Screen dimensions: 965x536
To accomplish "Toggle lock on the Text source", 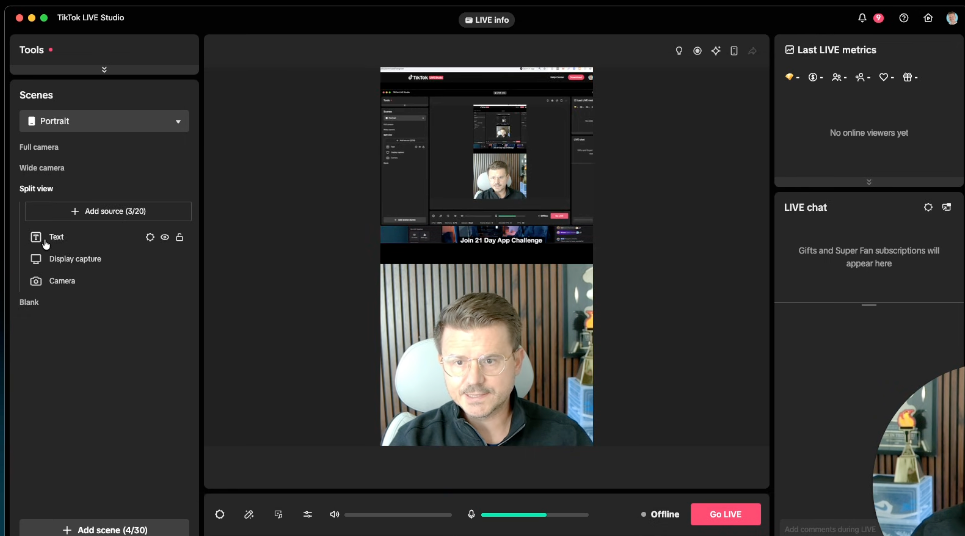I will tap(180, 237).
